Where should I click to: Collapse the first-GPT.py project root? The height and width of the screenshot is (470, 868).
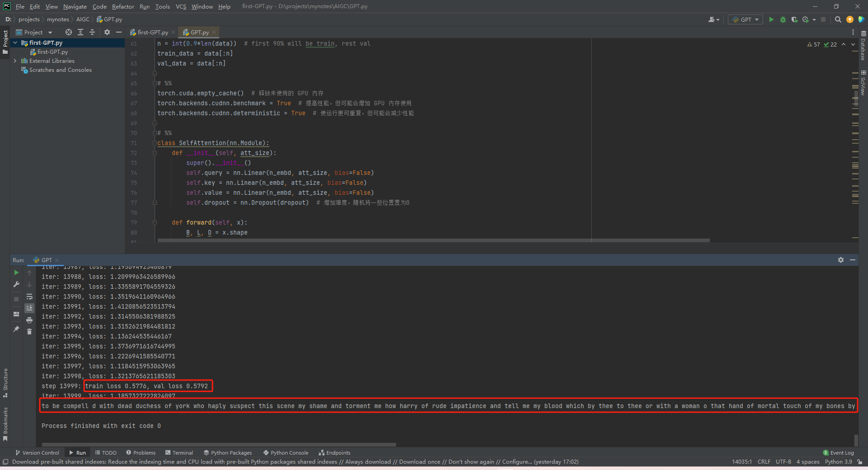15,42
